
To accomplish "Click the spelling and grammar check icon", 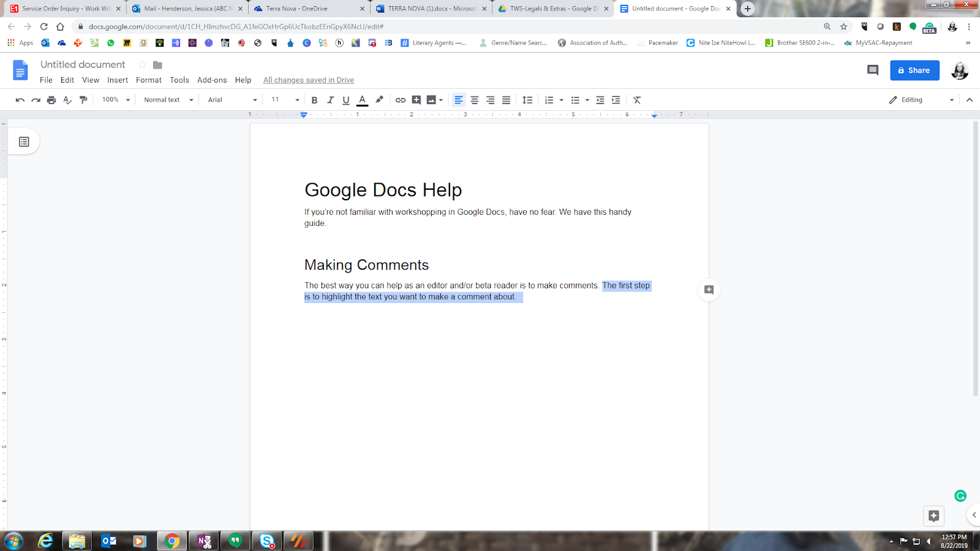I will (x=67, y=100).
